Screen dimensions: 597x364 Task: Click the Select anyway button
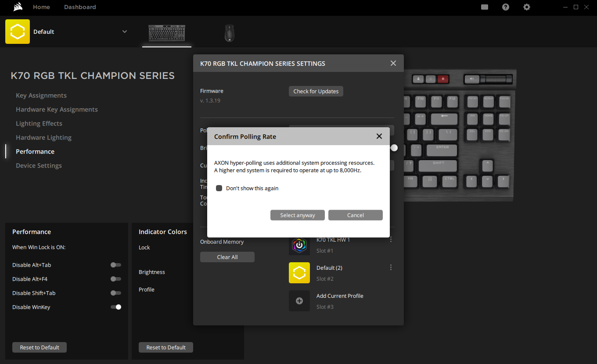coord(298,215)
